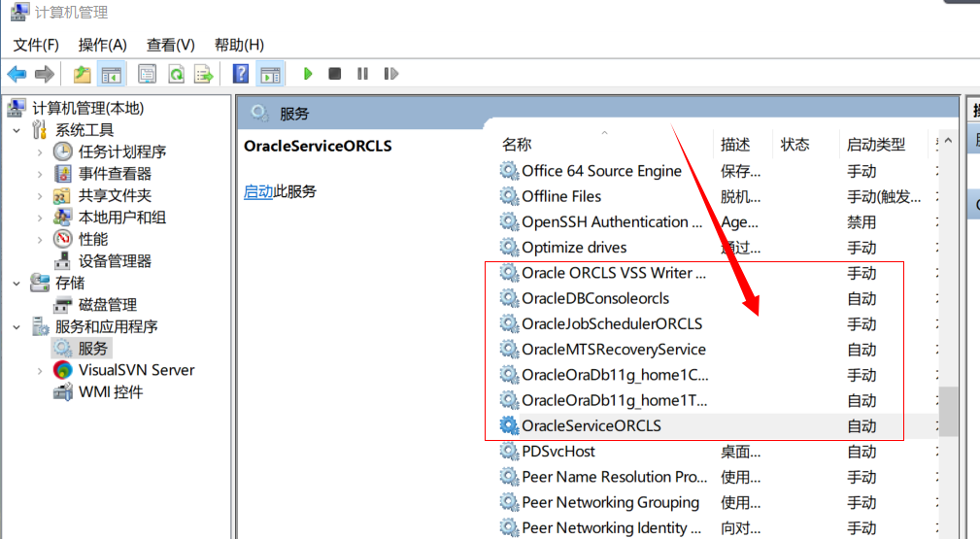Select the Peer Name Resolution Pro... service
This screenshot has height=539, width=980.
tap(615, 477)
